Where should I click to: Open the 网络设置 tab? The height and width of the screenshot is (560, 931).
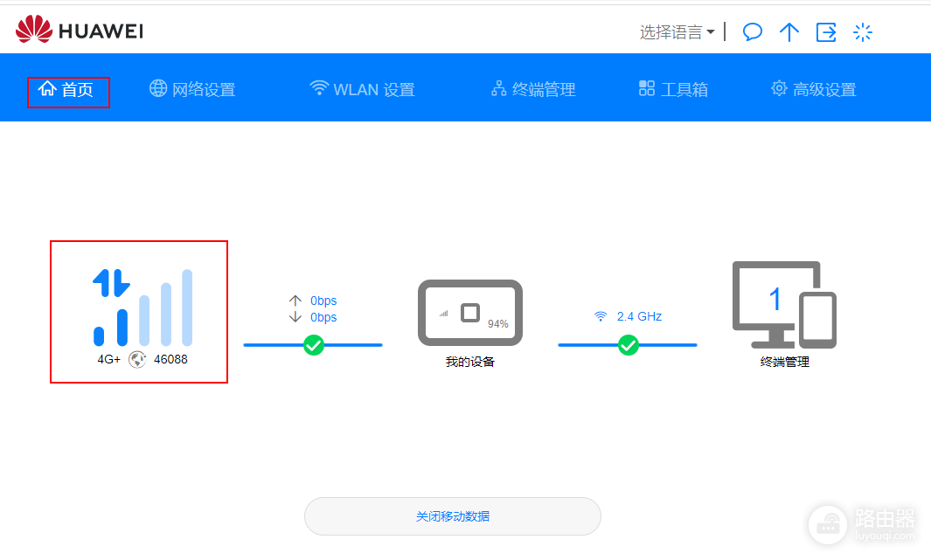tap(191, 89)
